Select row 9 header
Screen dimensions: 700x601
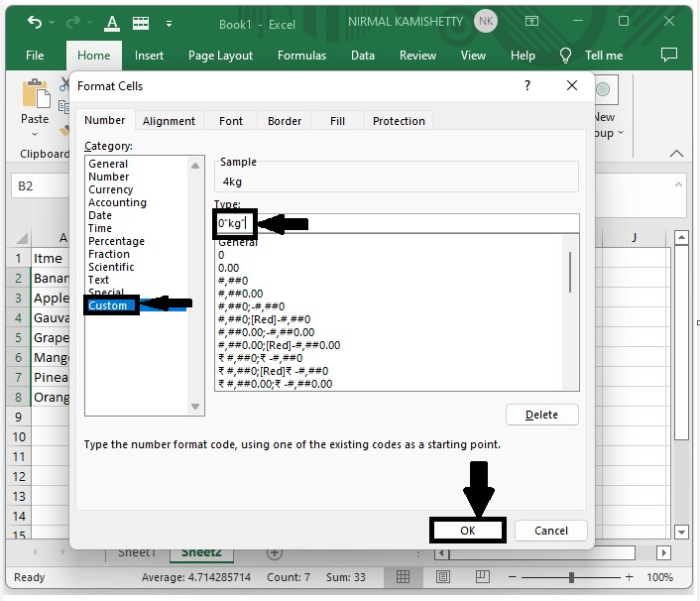click(x=18, y=417)
